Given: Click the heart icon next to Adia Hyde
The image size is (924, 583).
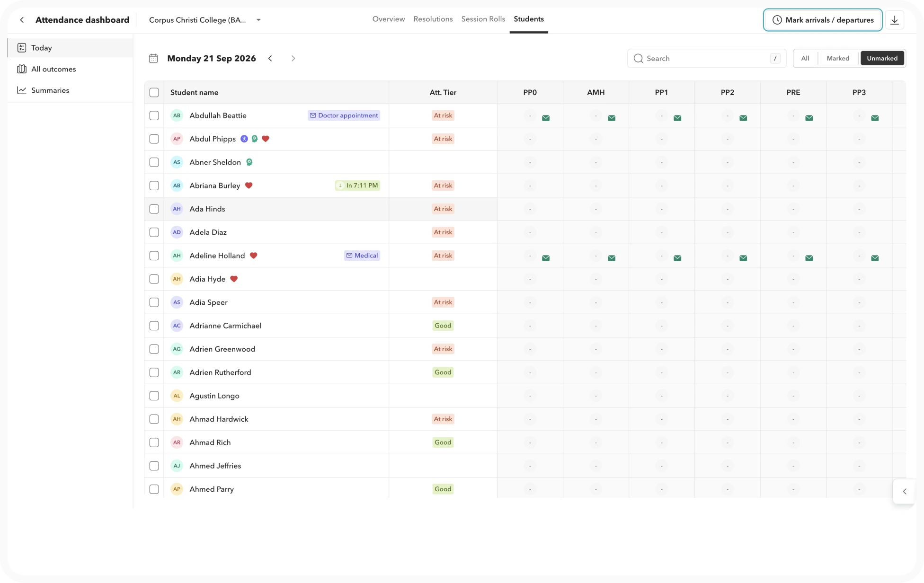Looking at the screenshot, I should click(x=234, y=279).
